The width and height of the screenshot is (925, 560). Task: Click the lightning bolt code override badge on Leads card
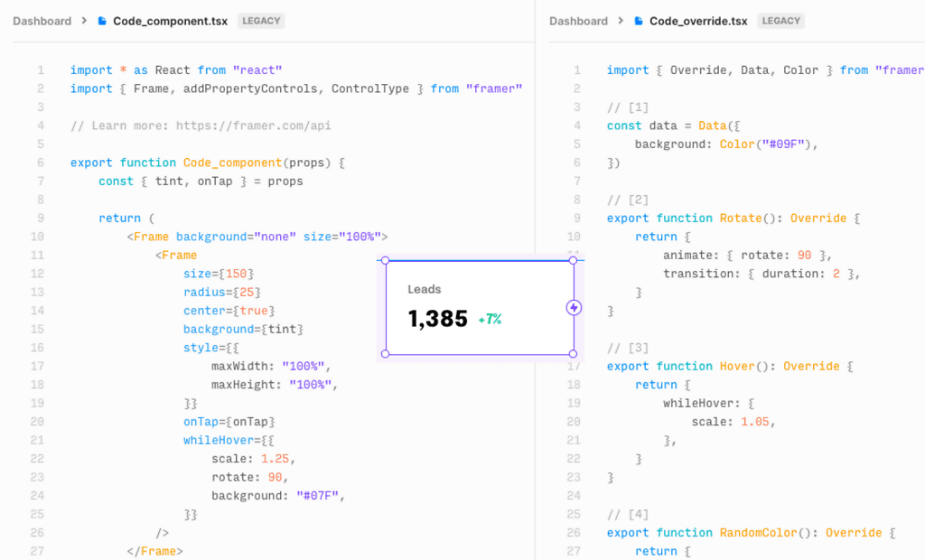coord(575,309)
